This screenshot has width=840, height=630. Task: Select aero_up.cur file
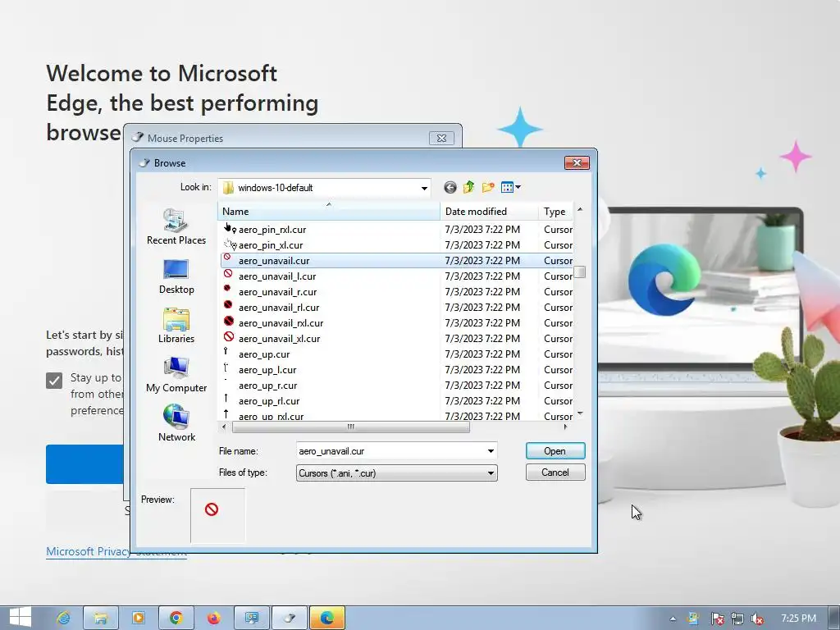pyautogui.click(x=397, y=354)
